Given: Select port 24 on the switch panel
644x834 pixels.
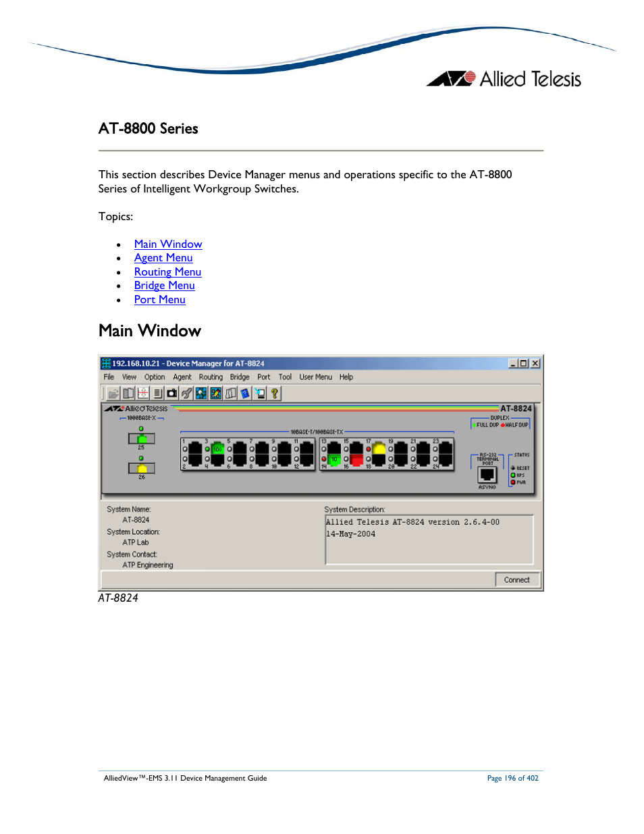Looking at the screenshot, I should click(x=446, y=460).
